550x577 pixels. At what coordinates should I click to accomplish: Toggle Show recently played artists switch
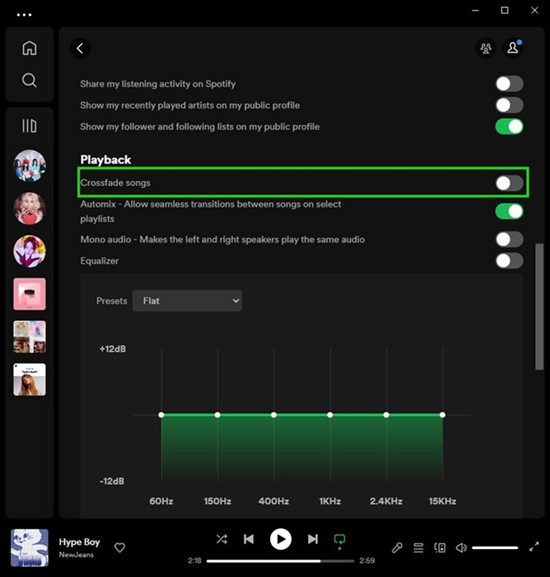pos(509,105)
